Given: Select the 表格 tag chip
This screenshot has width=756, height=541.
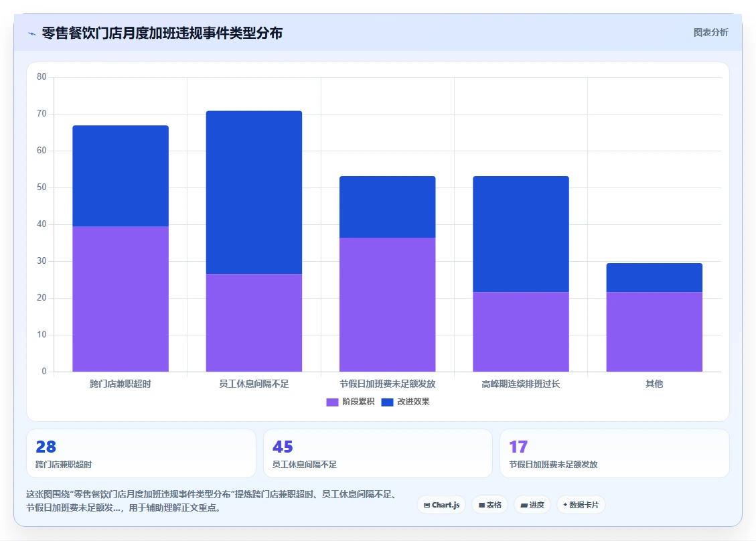Looking at the screenshot, I should click(490, 505).
